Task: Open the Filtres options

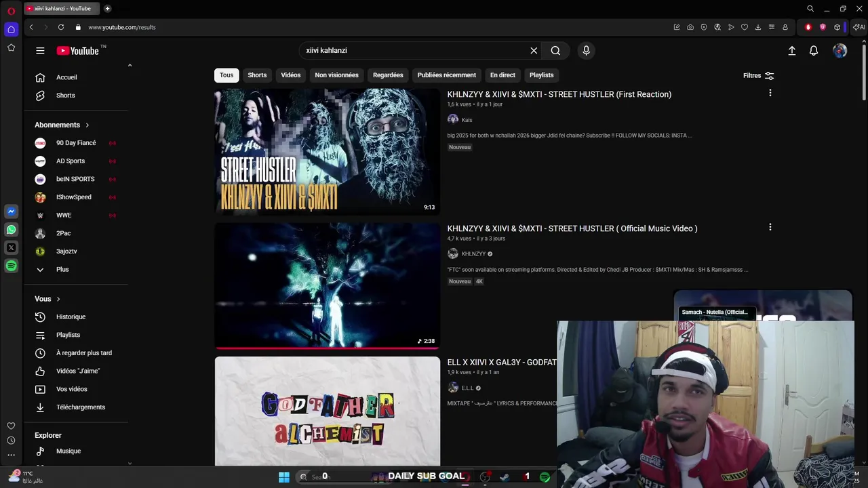Action: tap(758, 76)
